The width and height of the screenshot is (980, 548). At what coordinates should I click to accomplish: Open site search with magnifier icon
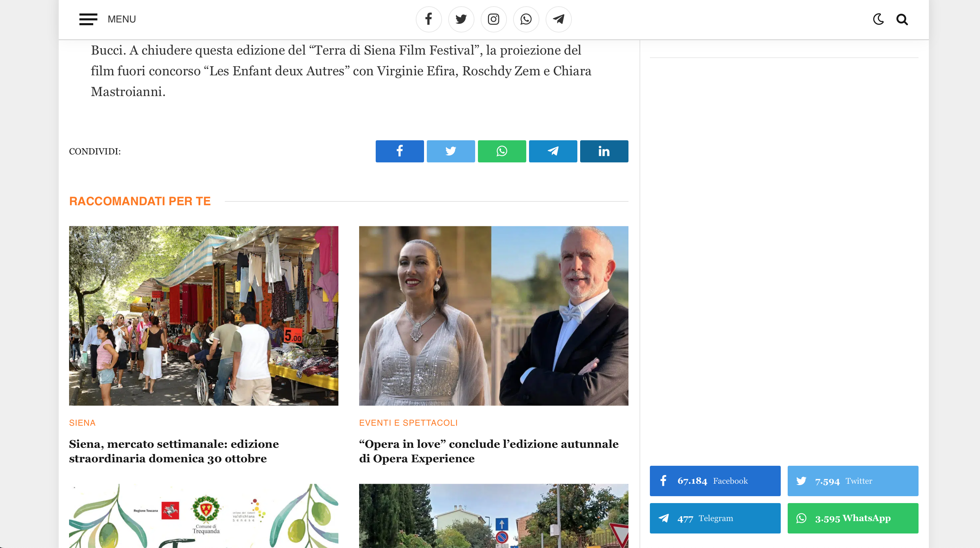coord(902,19)
